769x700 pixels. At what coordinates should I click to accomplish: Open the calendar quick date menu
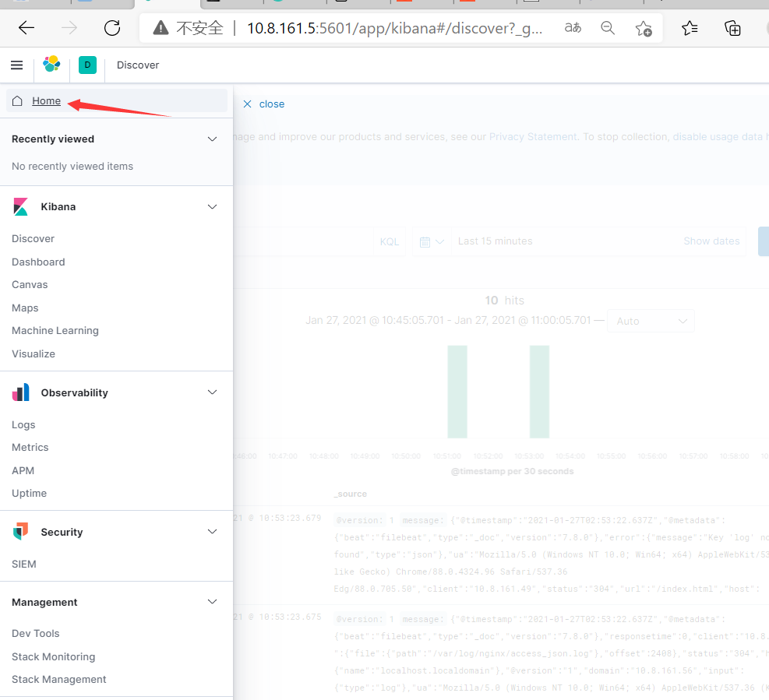432,241
